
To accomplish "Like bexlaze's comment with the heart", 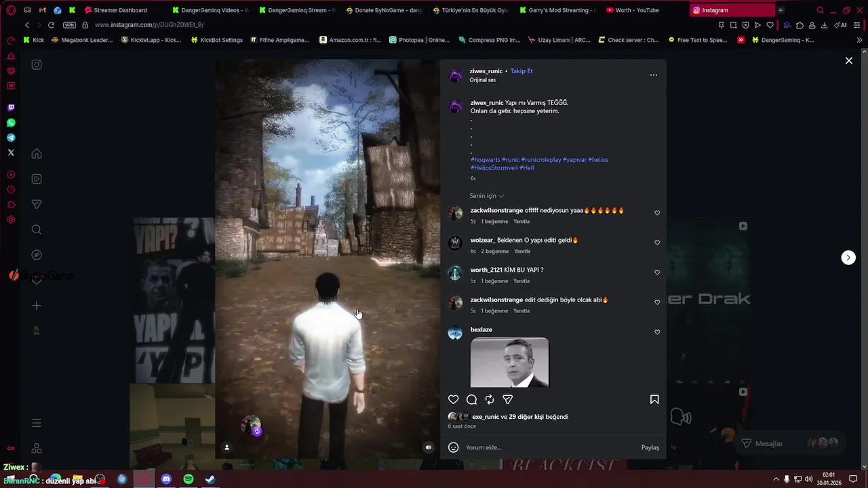I will (657, 332).
